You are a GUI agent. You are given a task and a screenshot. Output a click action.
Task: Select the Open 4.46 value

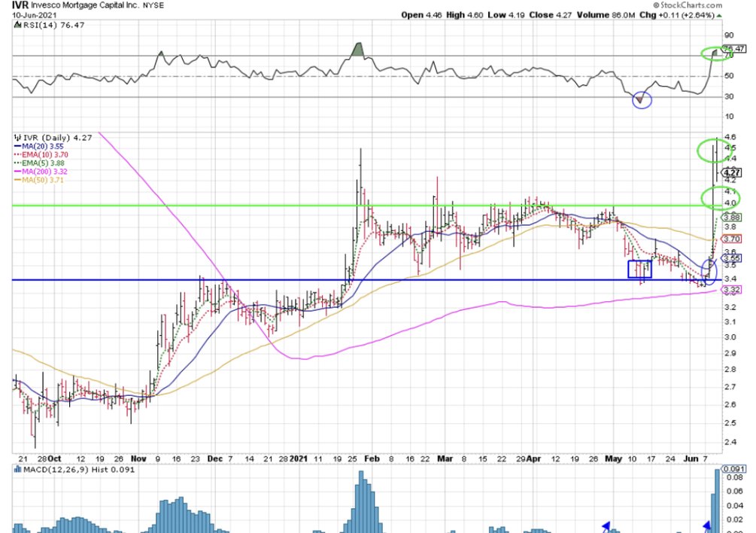click(x=421, y=15)
